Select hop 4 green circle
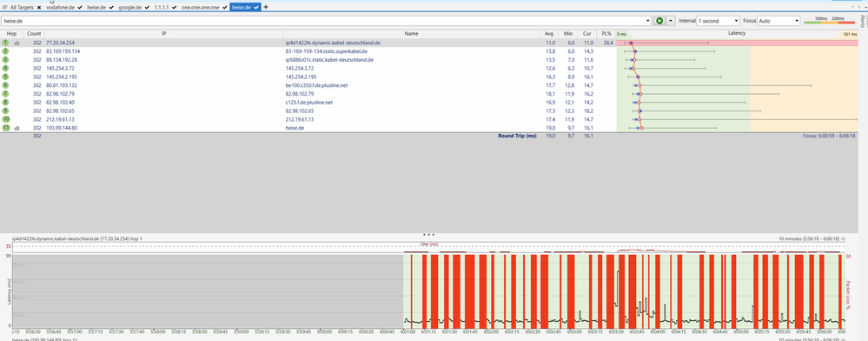 coord(5,68)
